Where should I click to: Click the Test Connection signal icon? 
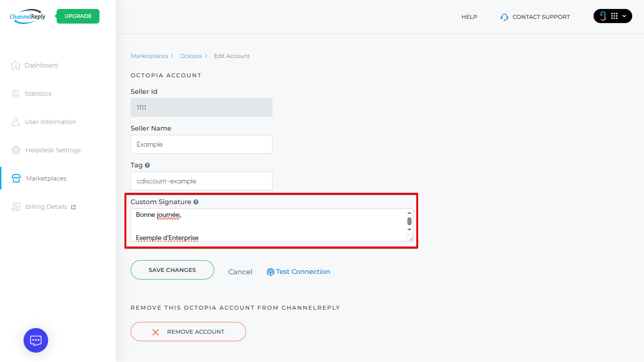[271, 272]
